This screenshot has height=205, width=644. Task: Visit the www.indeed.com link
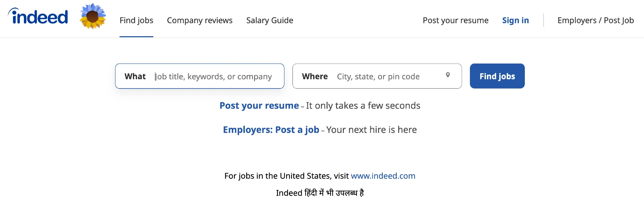pos(383,176)
